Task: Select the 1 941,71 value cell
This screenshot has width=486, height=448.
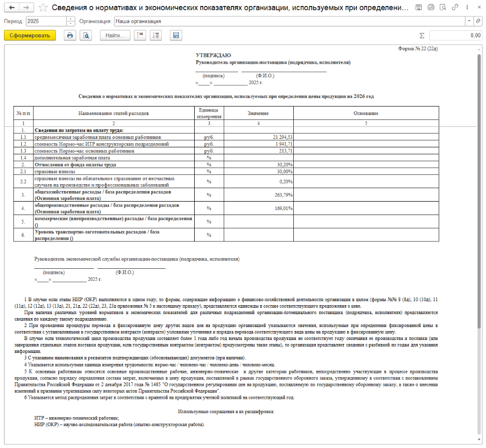Action: click(258, 144)
